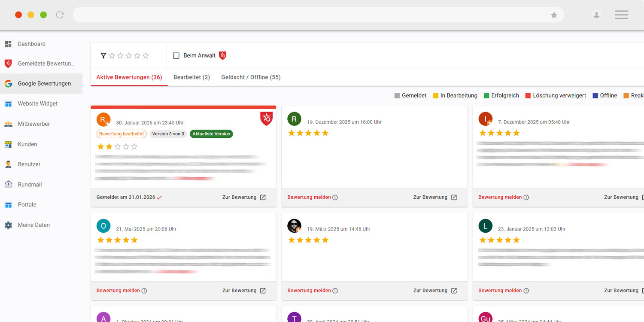Click the browser reload icon
The image size is (644, 322).
pyautogui.click(x=60, y=15)
